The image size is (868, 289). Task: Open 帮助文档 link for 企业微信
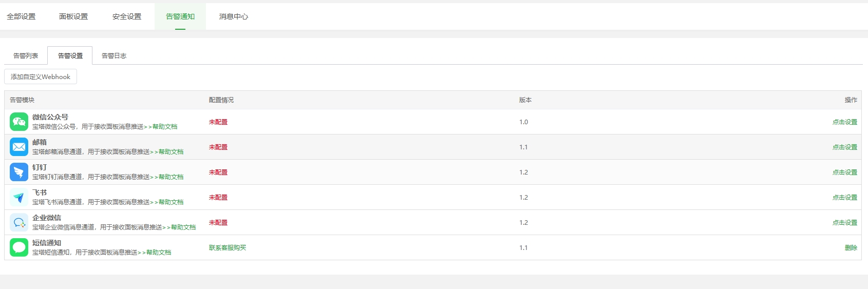pos(183,227)
